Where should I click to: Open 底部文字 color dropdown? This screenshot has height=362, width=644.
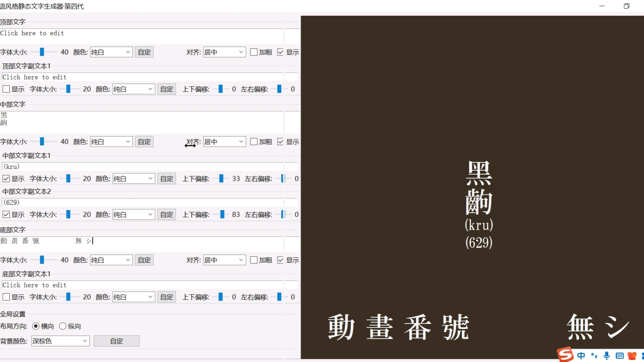click(x=111, y=260)
